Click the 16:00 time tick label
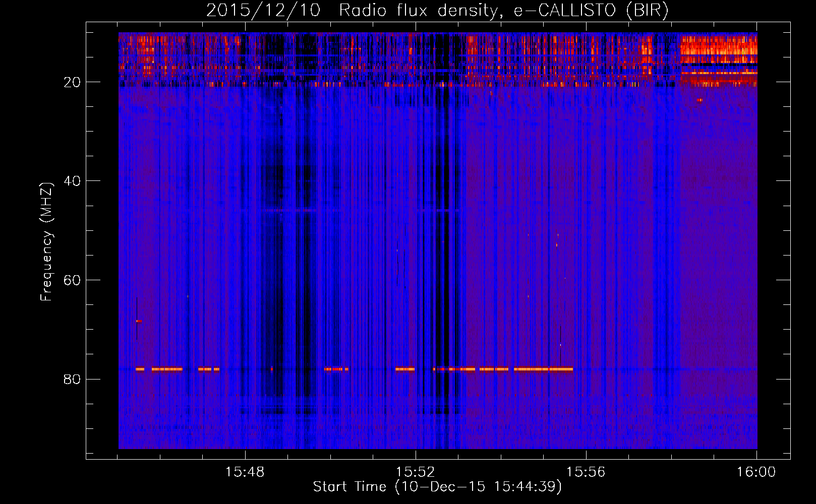Image resolution: width=816 pixels, height=504 pixels. (756, 472)
